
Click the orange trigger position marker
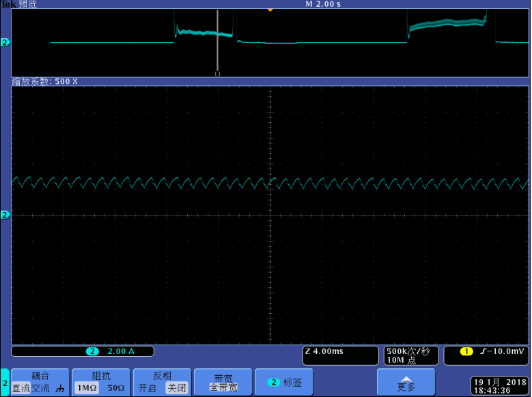[270, 10]
